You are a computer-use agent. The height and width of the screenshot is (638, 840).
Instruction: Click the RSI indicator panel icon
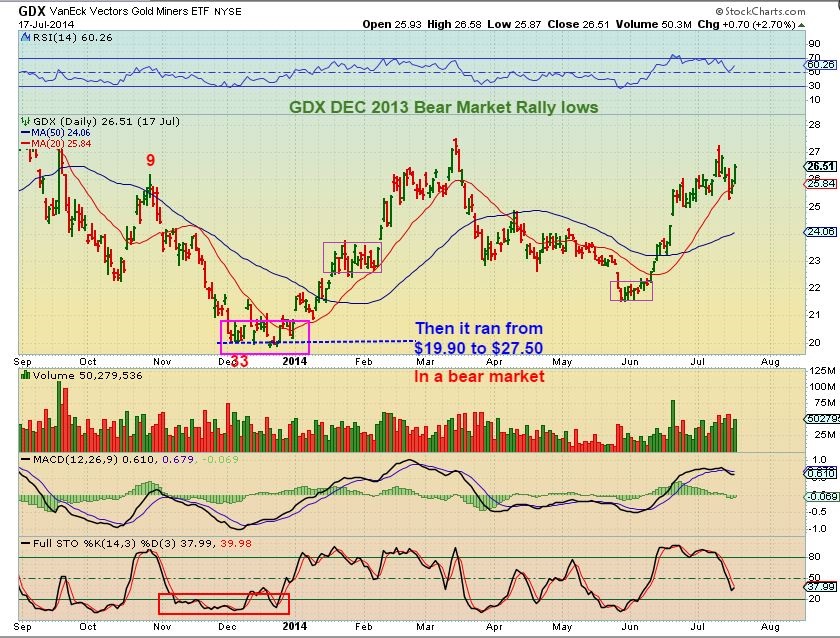click(x=25, y=37)
